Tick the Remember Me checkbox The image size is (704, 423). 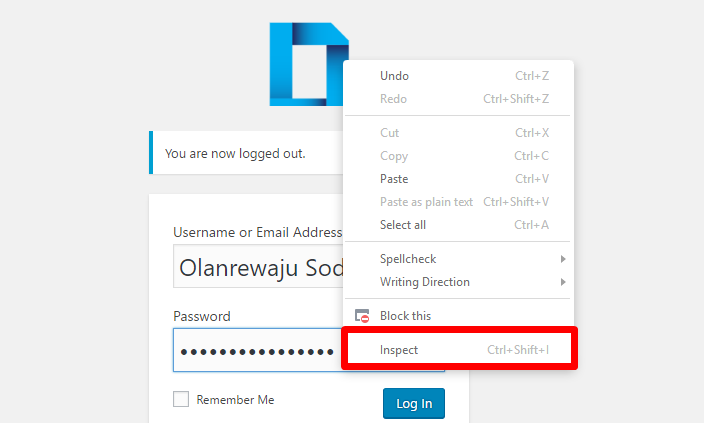pos(181,399)
